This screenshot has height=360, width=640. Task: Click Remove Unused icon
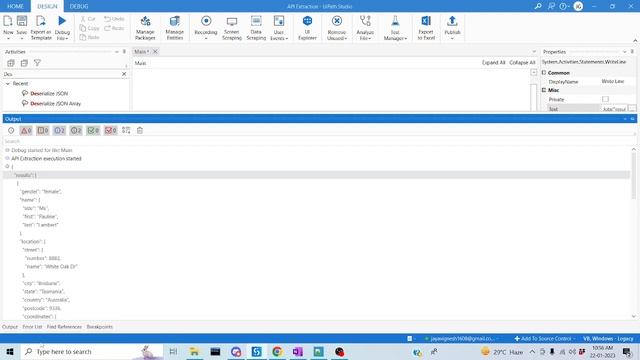(x=337, y=21)
